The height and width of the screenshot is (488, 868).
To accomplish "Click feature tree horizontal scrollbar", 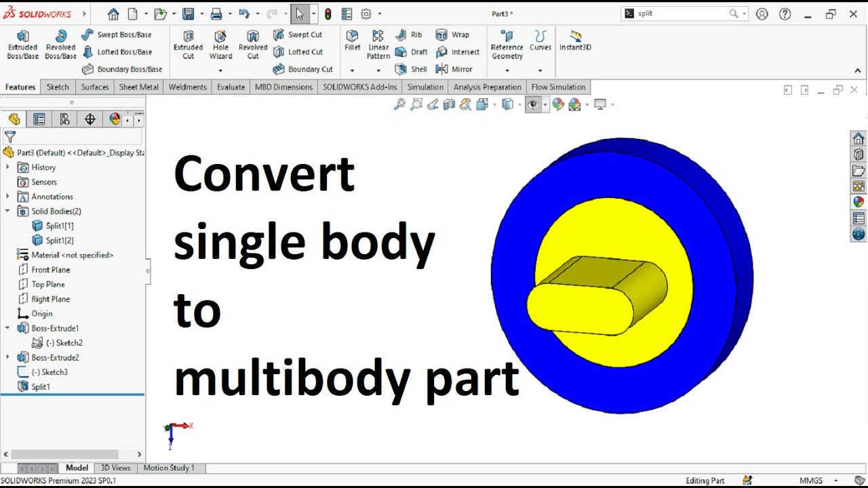I will coord(71,455).
